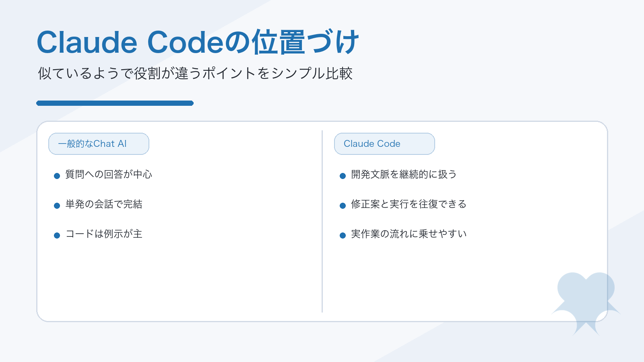The width and height of the screenshot is (644, 362).
Task: Select the subtitle '似ているようで役割が違うポイントをシンプル比較'
Action: click(195, 73)
